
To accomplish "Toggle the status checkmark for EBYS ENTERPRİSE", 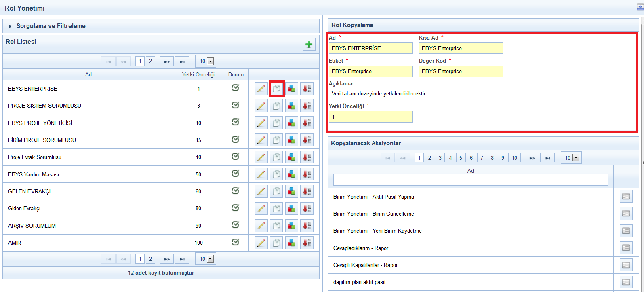I will [236, 88].
